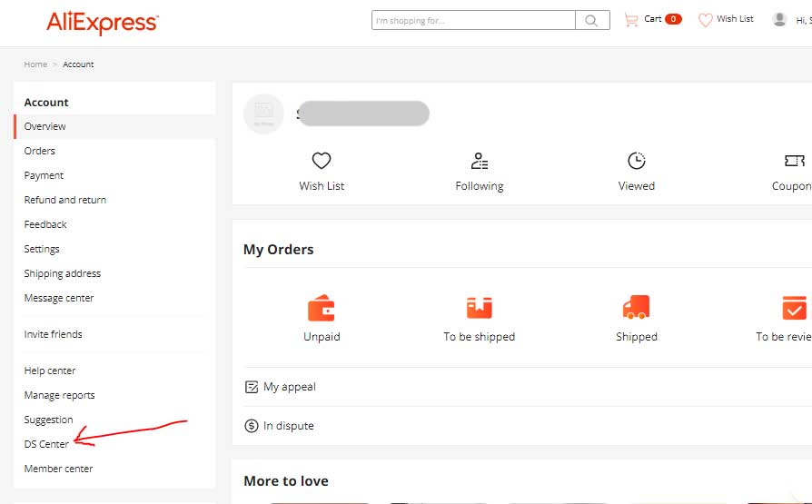Click the Following label

tap(479, 186)
